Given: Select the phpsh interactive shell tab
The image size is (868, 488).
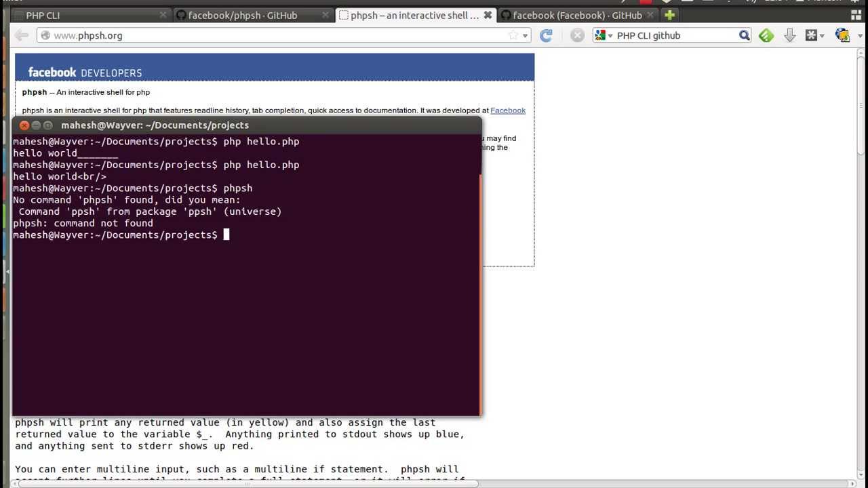Looking at the screenshot, I should click(x=416, y=15).
